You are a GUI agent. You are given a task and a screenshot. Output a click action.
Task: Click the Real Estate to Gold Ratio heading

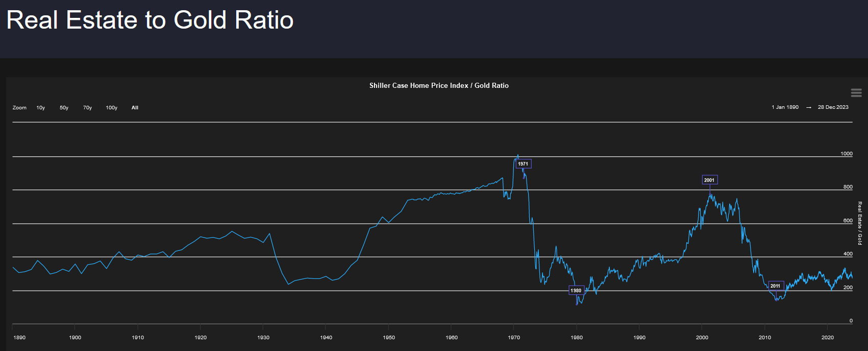[150, 20]
